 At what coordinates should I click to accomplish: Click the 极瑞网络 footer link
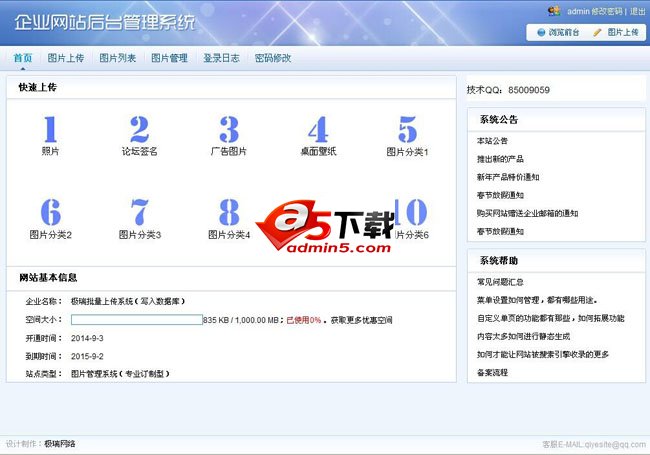(60, 444)
